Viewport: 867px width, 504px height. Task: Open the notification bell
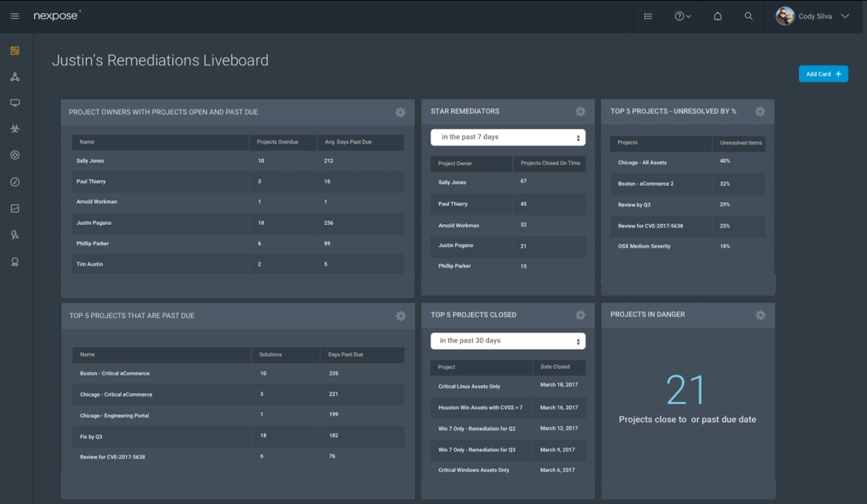(x=717, y=16)
